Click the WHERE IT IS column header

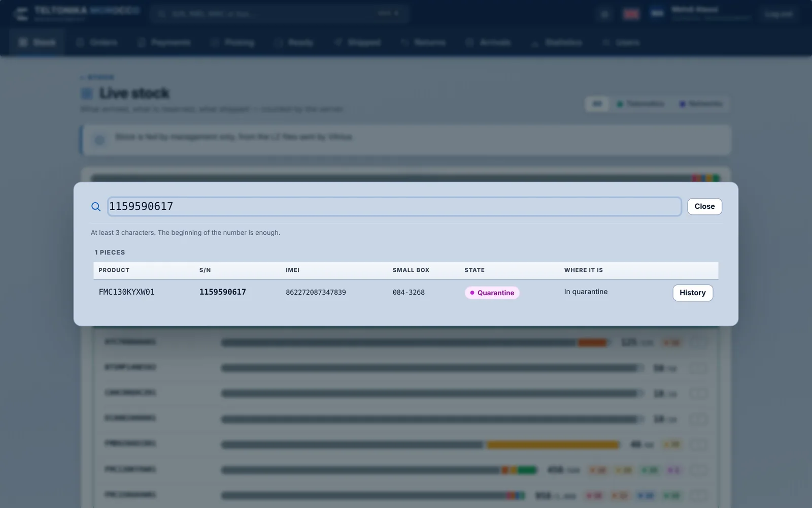[584, 270]
